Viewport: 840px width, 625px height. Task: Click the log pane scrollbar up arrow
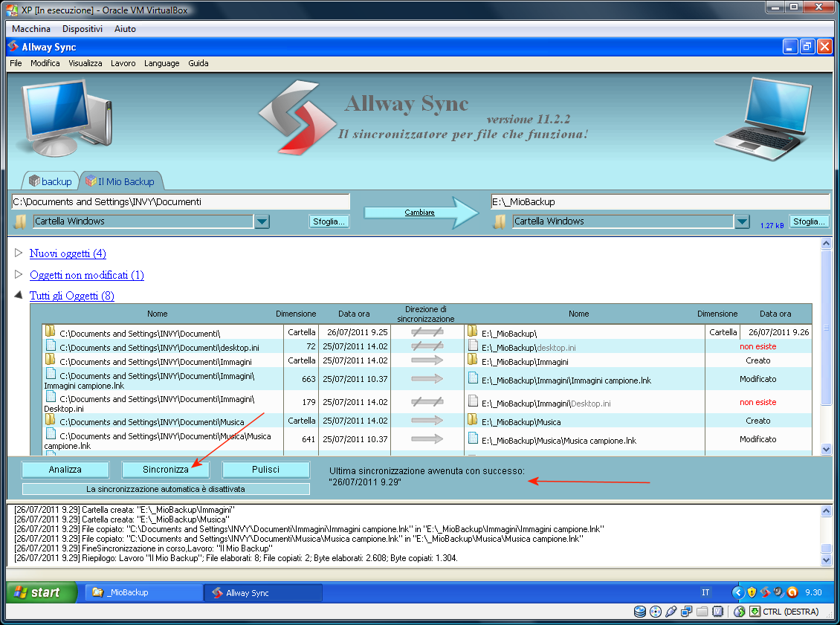click(826, 511)
